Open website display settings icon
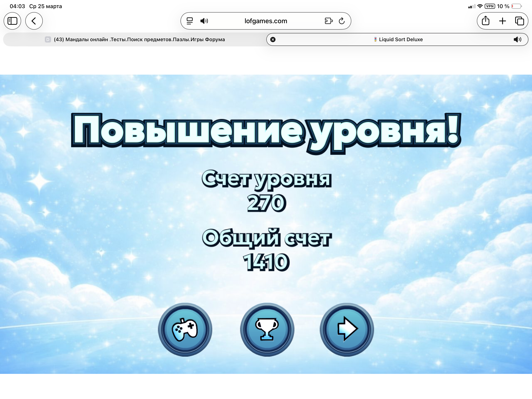This screenshot has height=399, width=532. [190, 21]
